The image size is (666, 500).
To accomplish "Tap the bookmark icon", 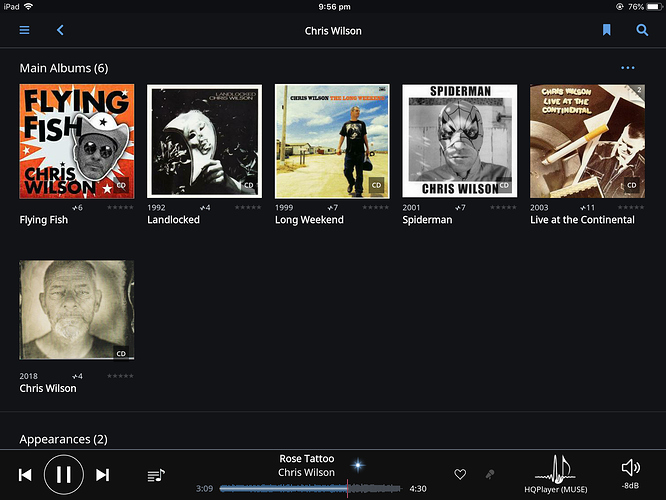I will point(607,30).
